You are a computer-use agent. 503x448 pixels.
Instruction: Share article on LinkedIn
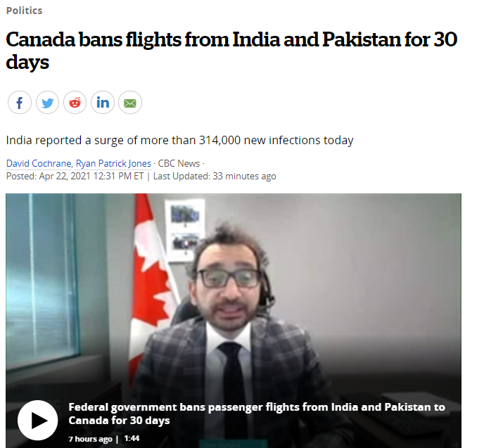(x=103, y=103)
